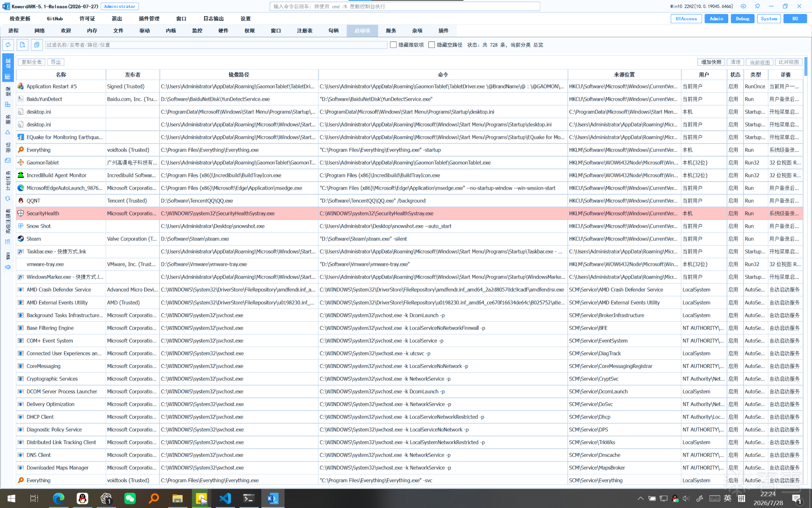This screenshot has width=812, height=508.
Task: Open the 总览 overview sidebar section
Action: click(x=8, y=67)
